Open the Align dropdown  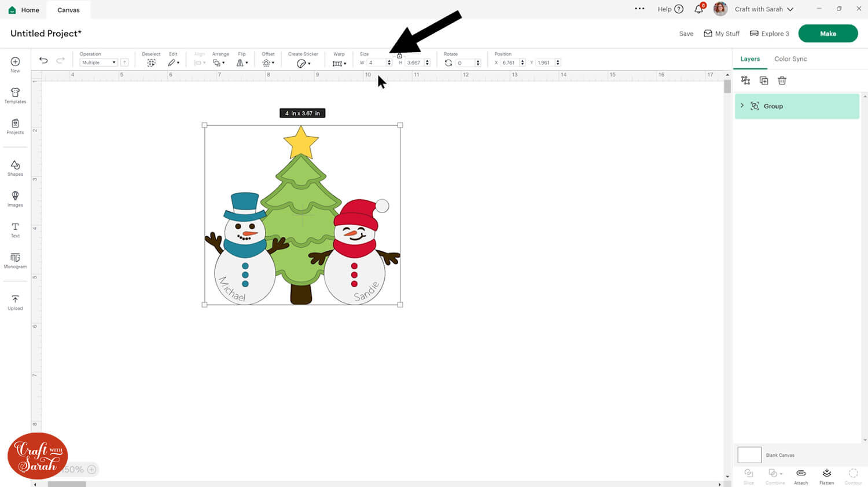(x=200, y=63)
